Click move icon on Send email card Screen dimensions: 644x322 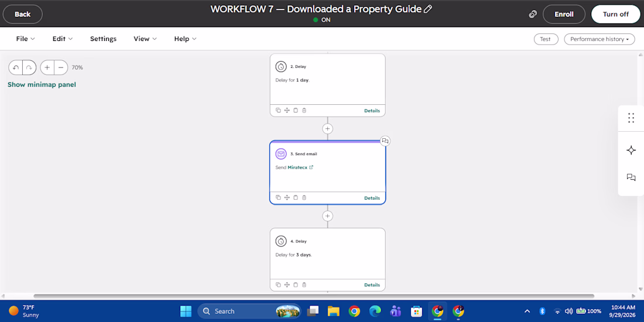[x=287, y=197]
